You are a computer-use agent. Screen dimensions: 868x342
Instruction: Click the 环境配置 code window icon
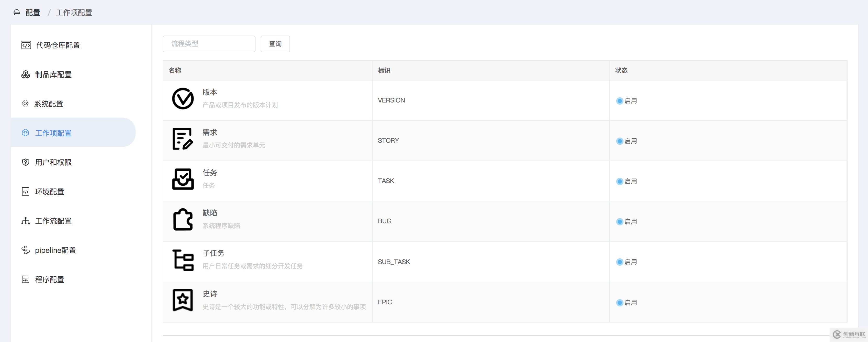(26, 192)
